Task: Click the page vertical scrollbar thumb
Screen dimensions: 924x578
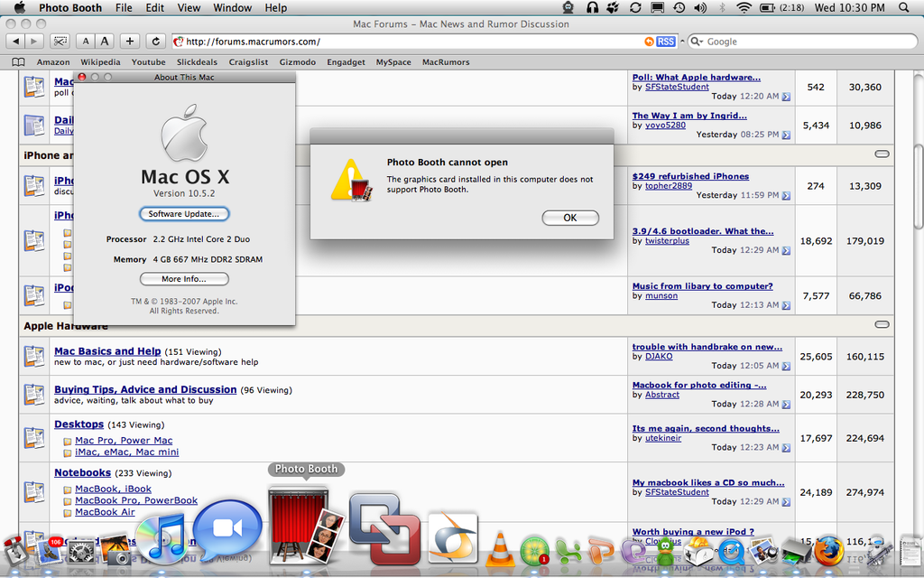Action: (x=918, y=188)
